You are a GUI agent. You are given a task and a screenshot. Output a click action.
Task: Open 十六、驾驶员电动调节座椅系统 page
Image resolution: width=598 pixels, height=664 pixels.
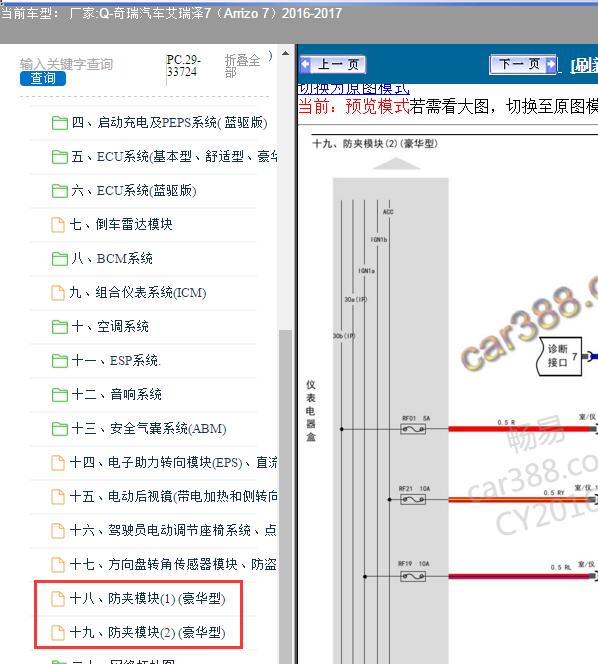[x=173, y=530]
